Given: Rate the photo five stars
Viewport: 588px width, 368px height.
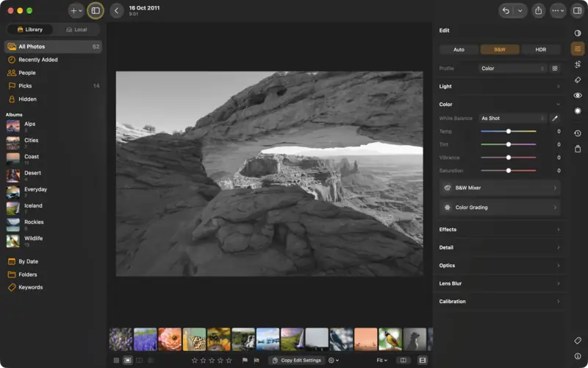Looking at the screenshot, I should coord(229,361).
